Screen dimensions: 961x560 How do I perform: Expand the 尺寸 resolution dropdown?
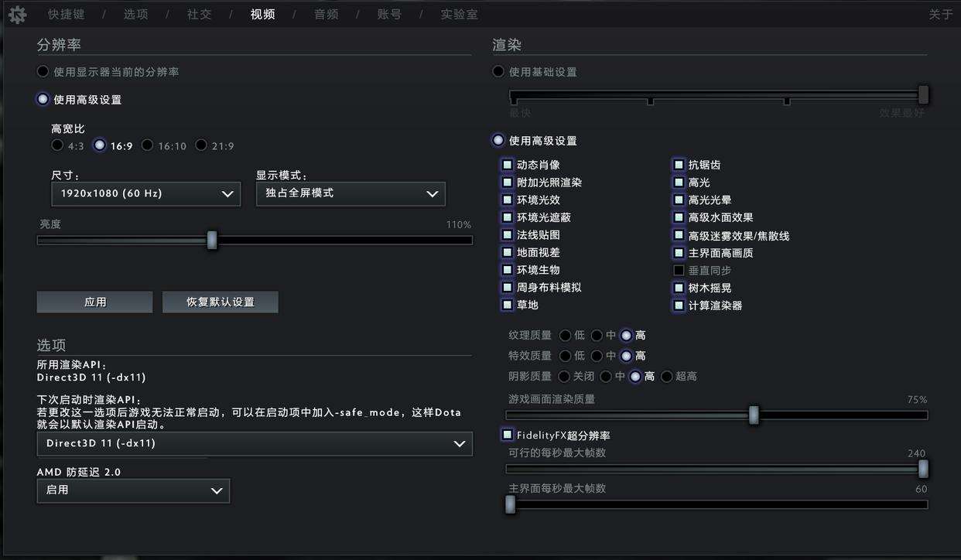tap(145, 193)
